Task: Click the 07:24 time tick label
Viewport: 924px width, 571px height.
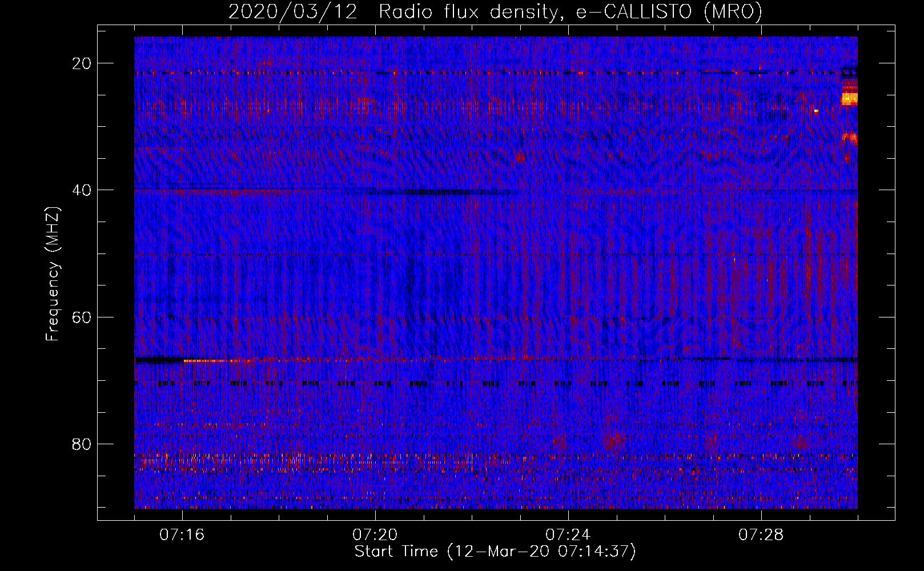Action: (x=568, y=535)
